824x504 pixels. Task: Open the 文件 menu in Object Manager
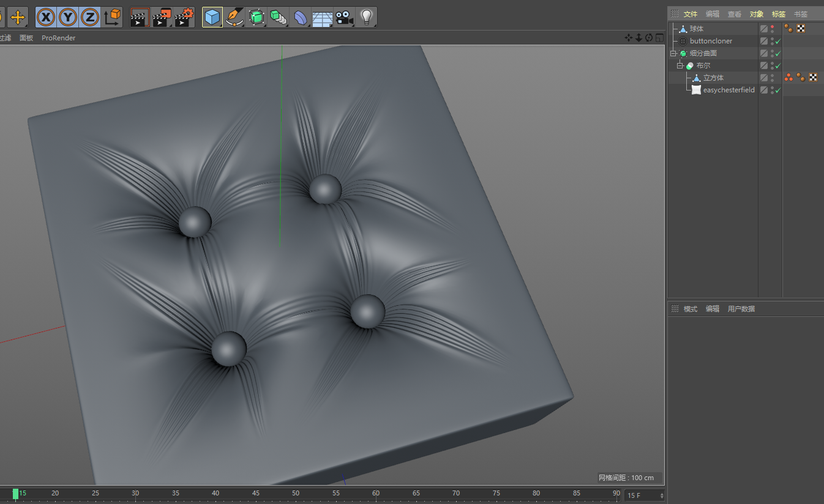click(690, 14)
